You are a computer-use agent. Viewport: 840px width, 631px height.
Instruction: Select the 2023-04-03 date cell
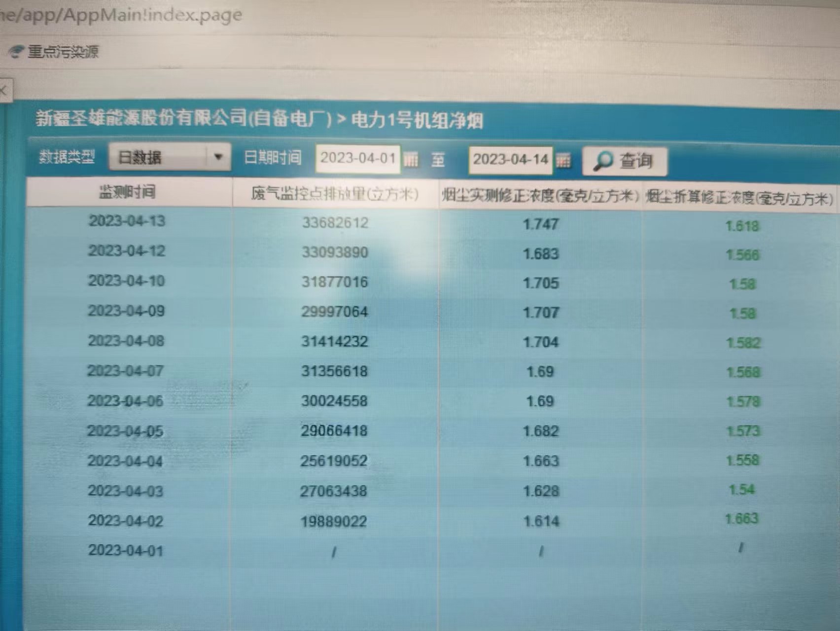tap(125, 491)
